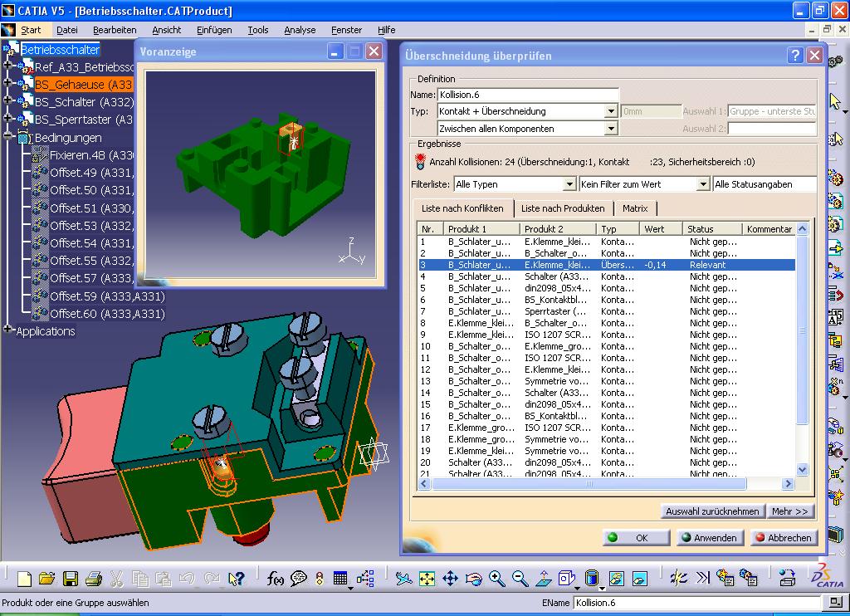Open the Bearbeiten menu
Screen dimensions: 850x616
115,30
